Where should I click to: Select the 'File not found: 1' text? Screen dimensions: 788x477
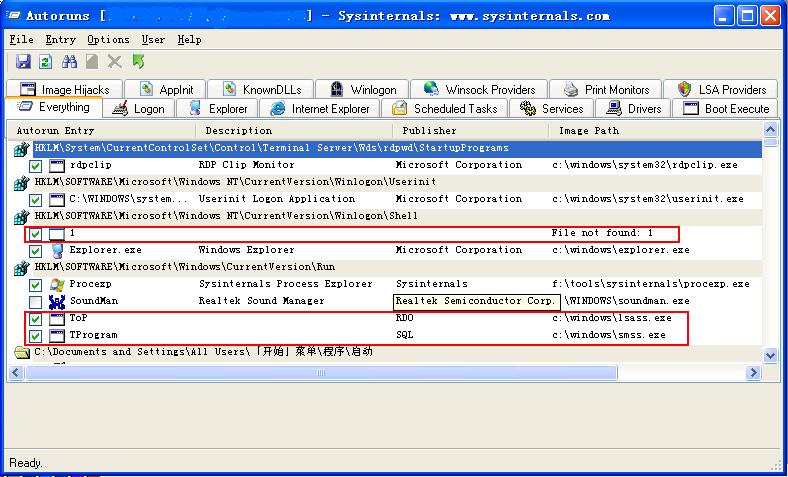point(602,233)
